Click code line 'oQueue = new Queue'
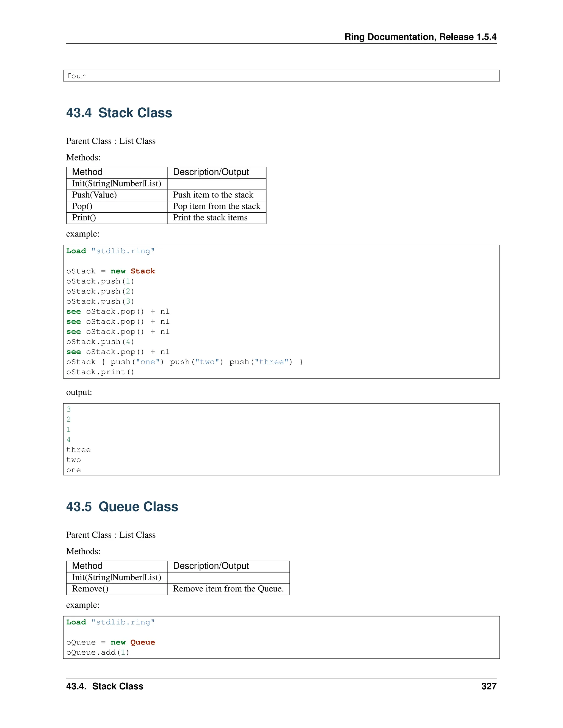 (111, 642)
